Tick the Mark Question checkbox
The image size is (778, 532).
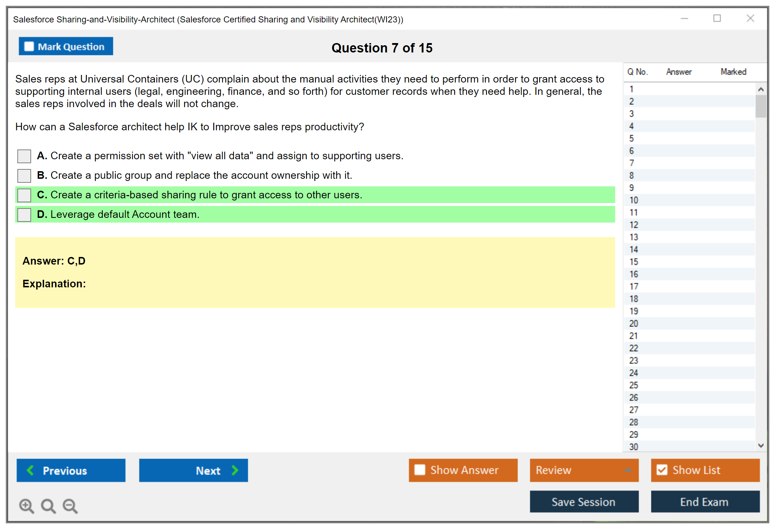[x=29, y=47]
